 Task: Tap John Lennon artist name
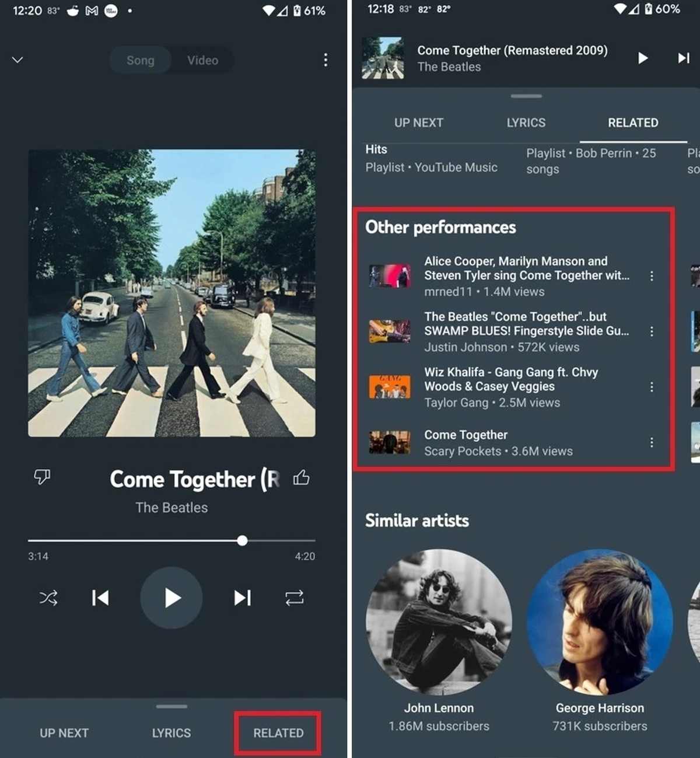point(439,708)
